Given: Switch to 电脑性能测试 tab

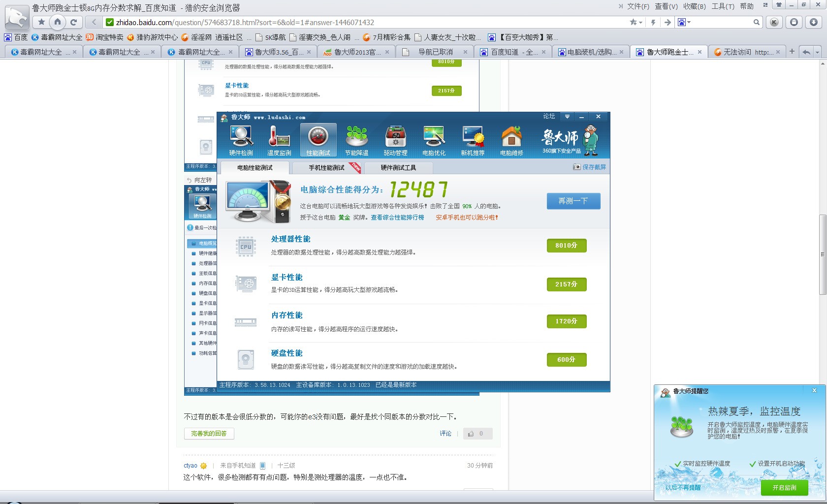Looking at the screenshot, I should tap(255, 168).
